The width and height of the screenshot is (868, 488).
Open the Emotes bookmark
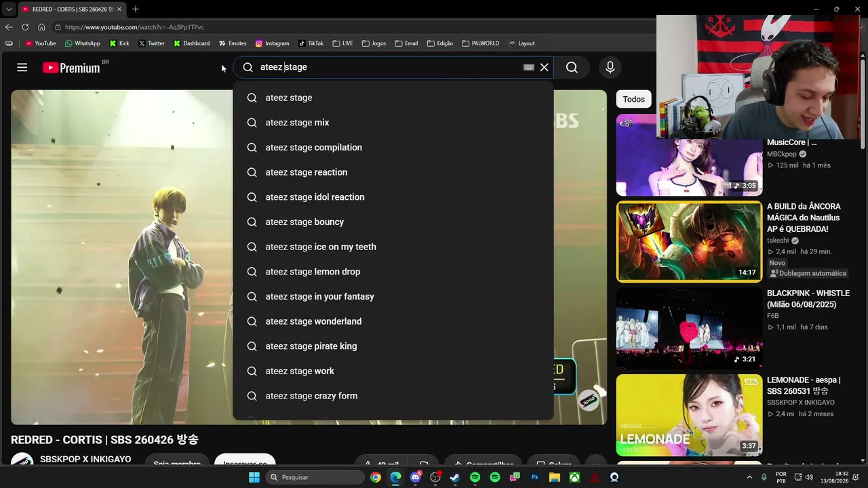233,43
